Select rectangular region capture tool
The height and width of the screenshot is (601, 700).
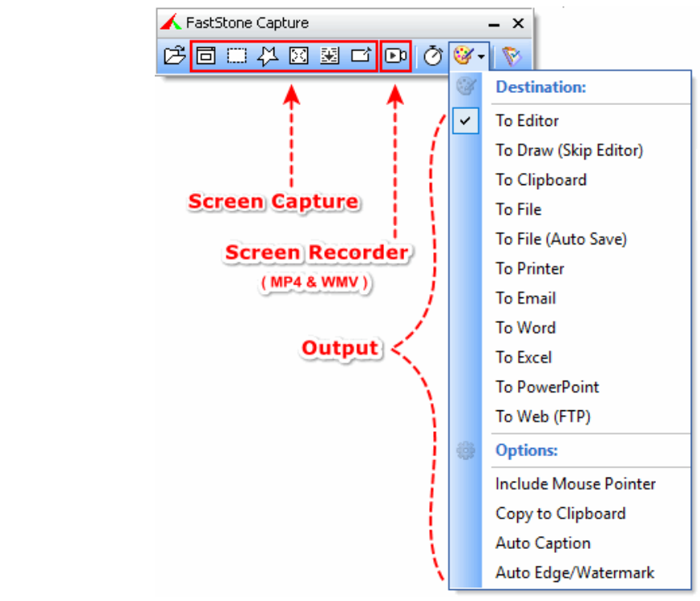237,56
